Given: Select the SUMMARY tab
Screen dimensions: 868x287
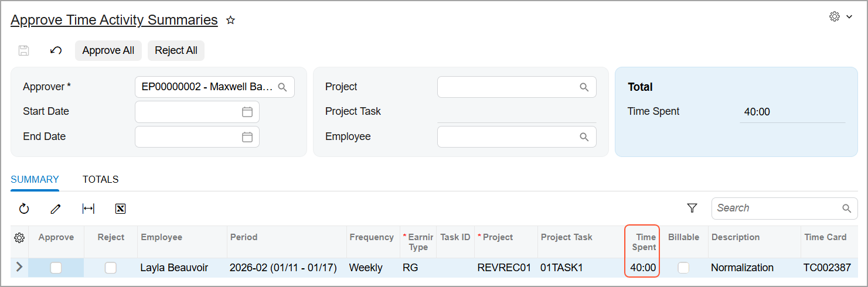Looking at the screenshot, I should (x=35, y=179).
